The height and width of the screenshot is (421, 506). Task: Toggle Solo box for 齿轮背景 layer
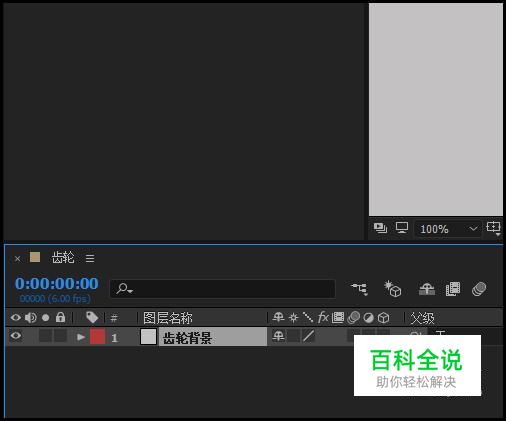tap(45, 336)
